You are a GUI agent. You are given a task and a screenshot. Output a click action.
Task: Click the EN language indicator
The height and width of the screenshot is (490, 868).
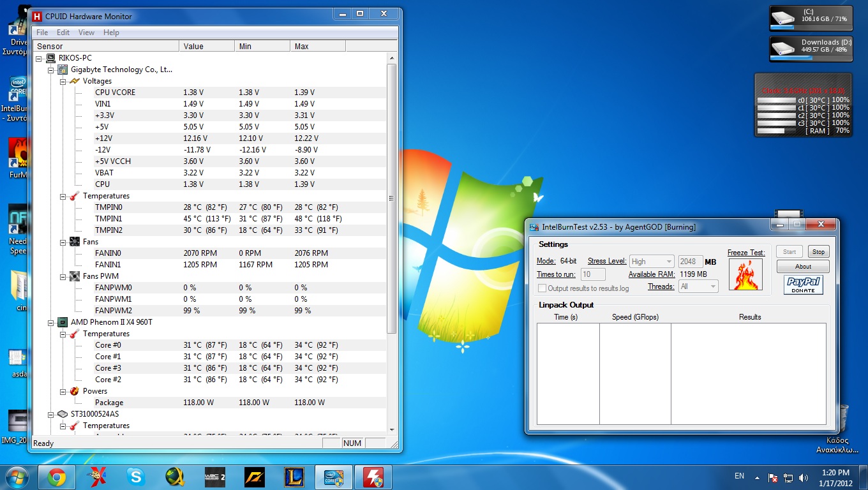(x=739, y=476)
